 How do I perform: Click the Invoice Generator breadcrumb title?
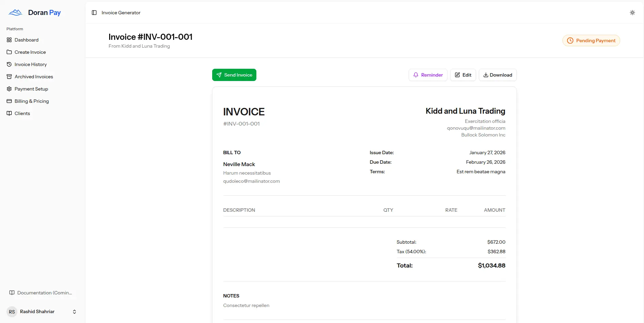[121, 13]
